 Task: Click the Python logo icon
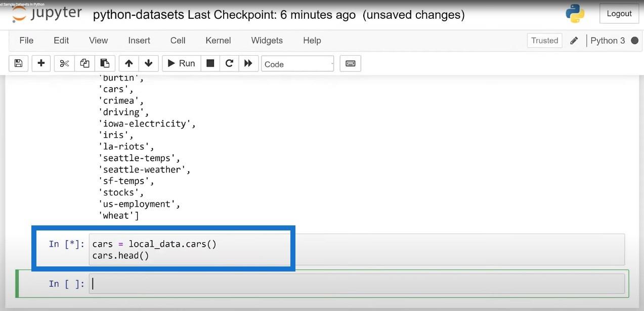pyautogui.click(x=575, y=14)
